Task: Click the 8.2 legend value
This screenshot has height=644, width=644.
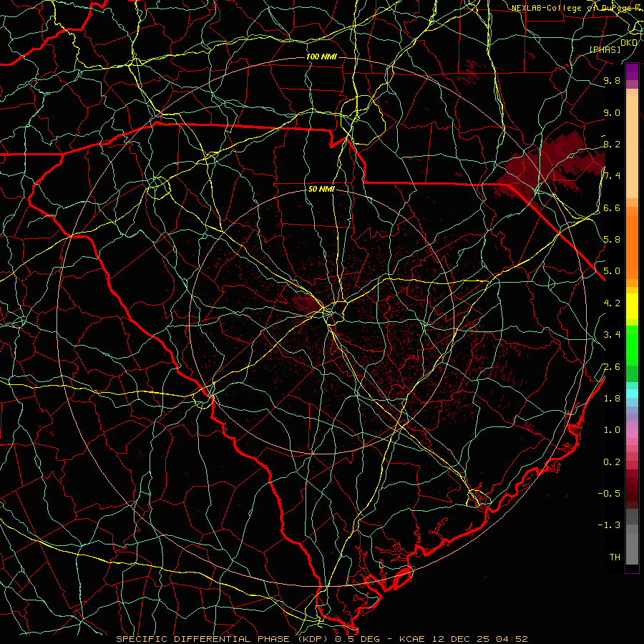Action: tap(612, 144)
